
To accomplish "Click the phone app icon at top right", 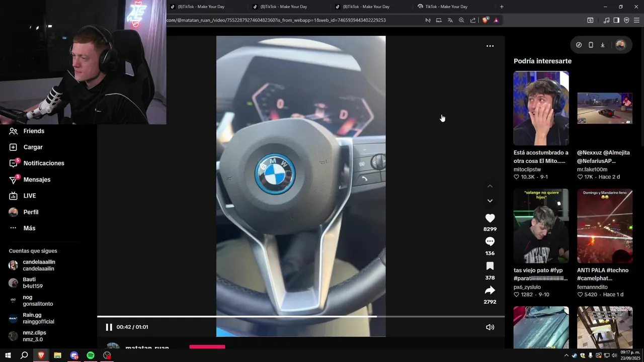I will click(x=591, y=45).
